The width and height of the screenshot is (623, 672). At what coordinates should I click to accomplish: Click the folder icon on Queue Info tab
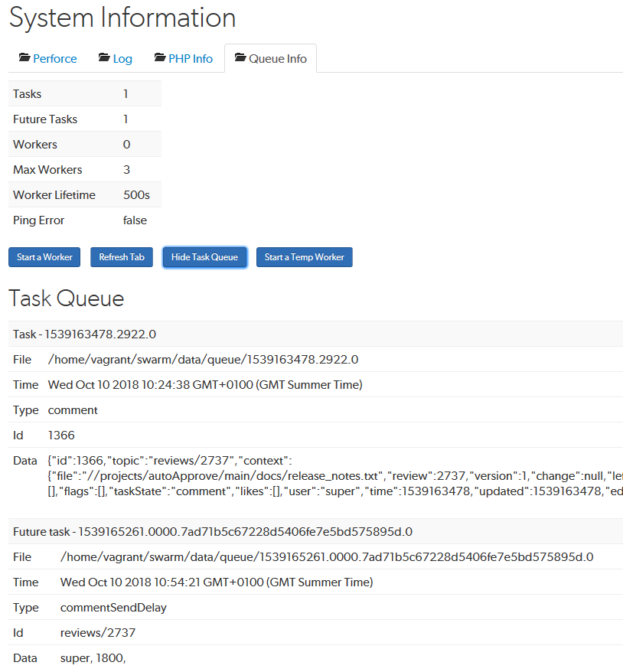pos(240,57)
